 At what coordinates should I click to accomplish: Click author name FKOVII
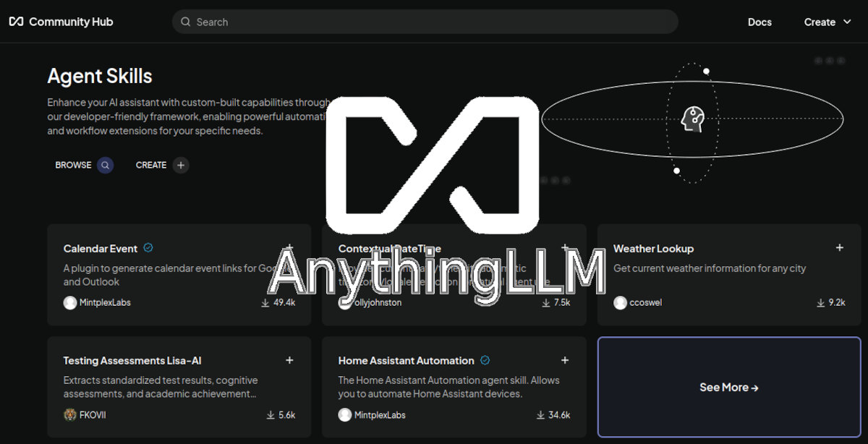[94, 414]
